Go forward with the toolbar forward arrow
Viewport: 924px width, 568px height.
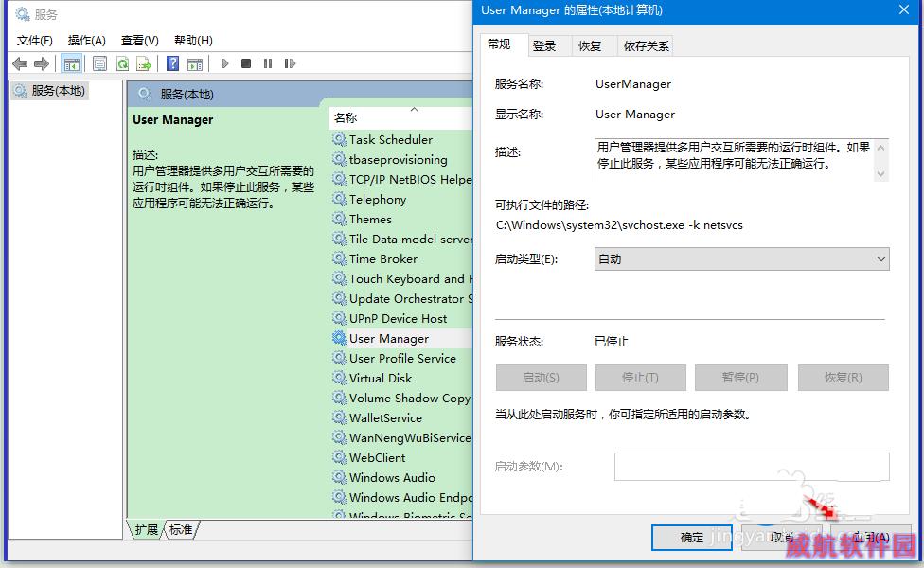(42, 63)
